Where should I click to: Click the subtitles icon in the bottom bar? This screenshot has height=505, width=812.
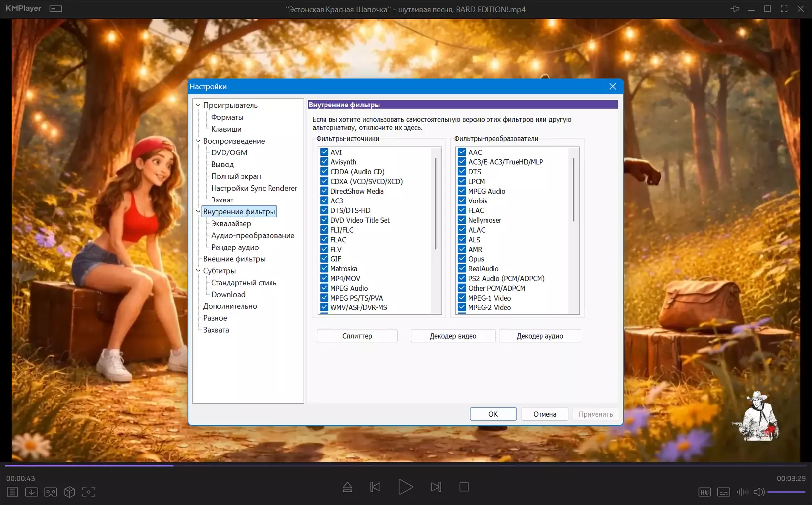tap(724, 492)
